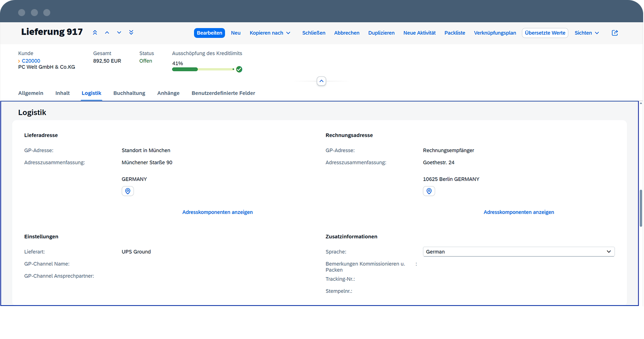Click the 10625 Berlin GERMANY text
Screen dimensions: 644x339
point(451,179)
